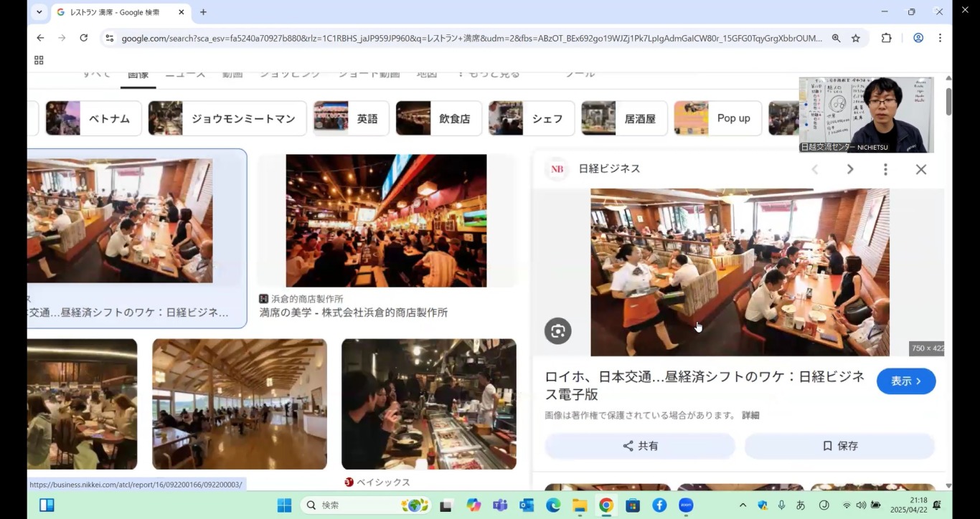
Task: Select the 画像 search tab
Action: (x=138, y=75)
